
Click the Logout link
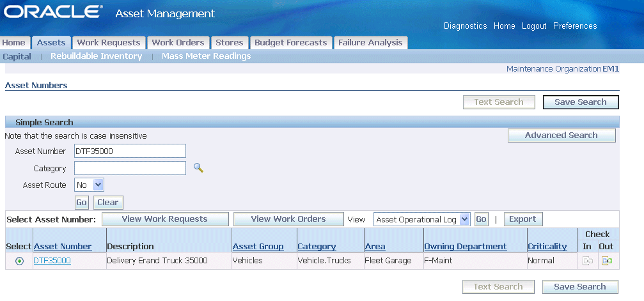tap(534, 26)
